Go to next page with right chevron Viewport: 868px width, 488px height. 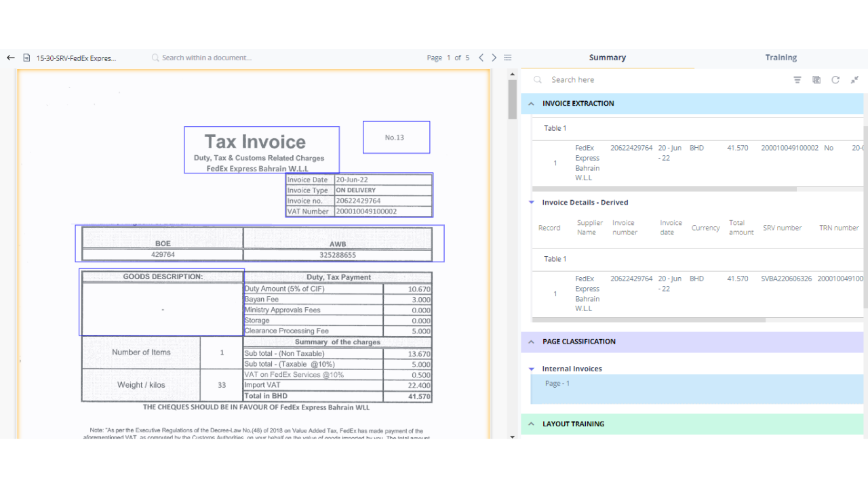(494, 58)
